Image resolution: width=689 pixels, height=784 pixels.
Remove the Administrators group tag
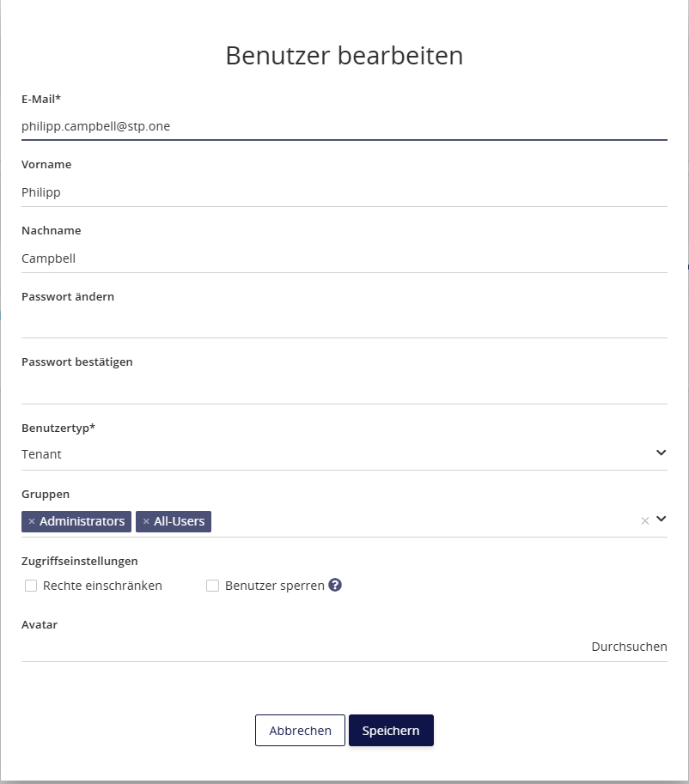[x=32, y=521]
